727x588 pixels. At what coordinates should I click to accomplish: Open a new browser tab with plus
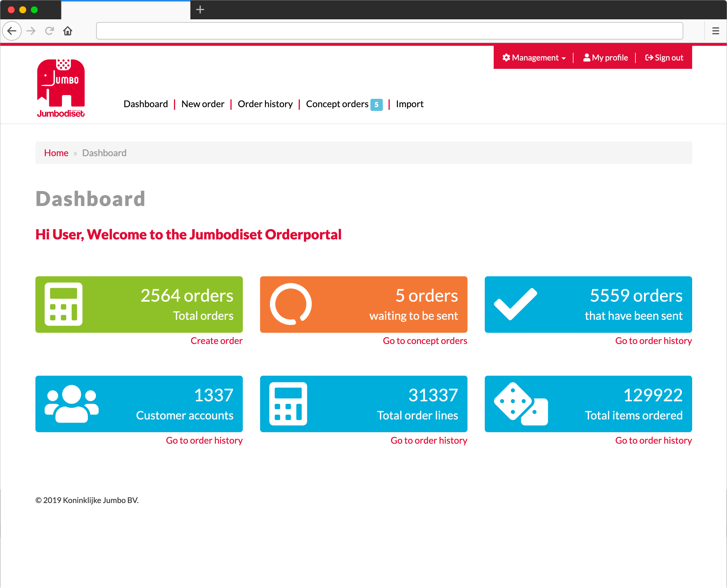coord(200,10)
